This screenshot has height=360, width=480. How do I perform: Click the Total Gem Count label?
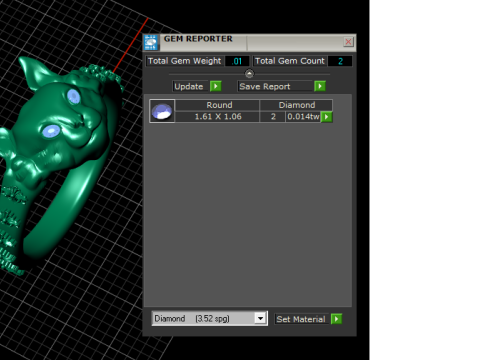click(x=290, y=61)
